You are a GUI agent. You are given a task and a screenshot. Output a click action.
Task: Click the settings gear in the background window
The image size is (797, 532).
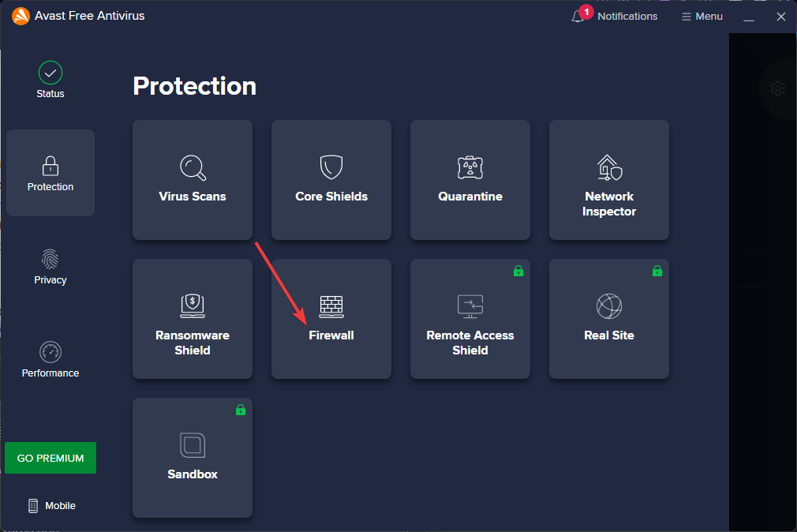tap(778, 88)
